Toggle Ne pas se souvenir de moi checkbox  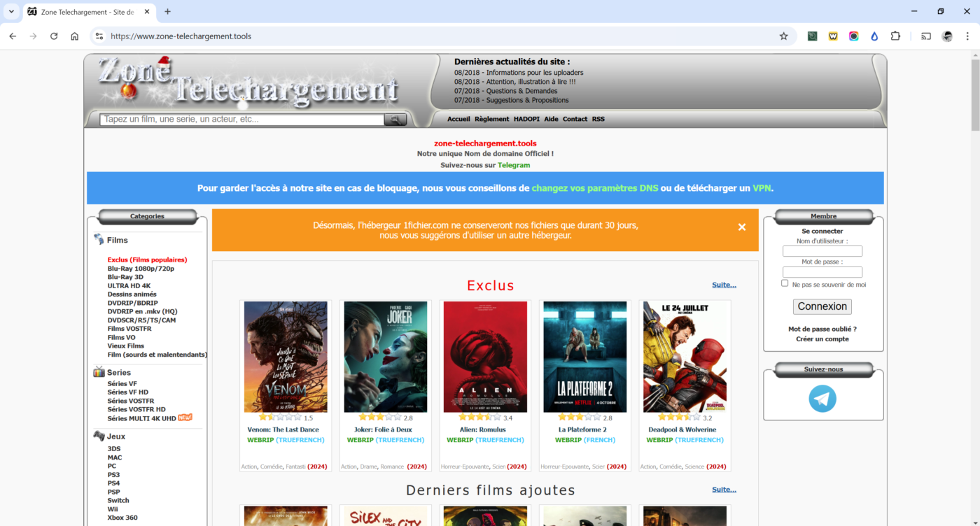point(785,283)
